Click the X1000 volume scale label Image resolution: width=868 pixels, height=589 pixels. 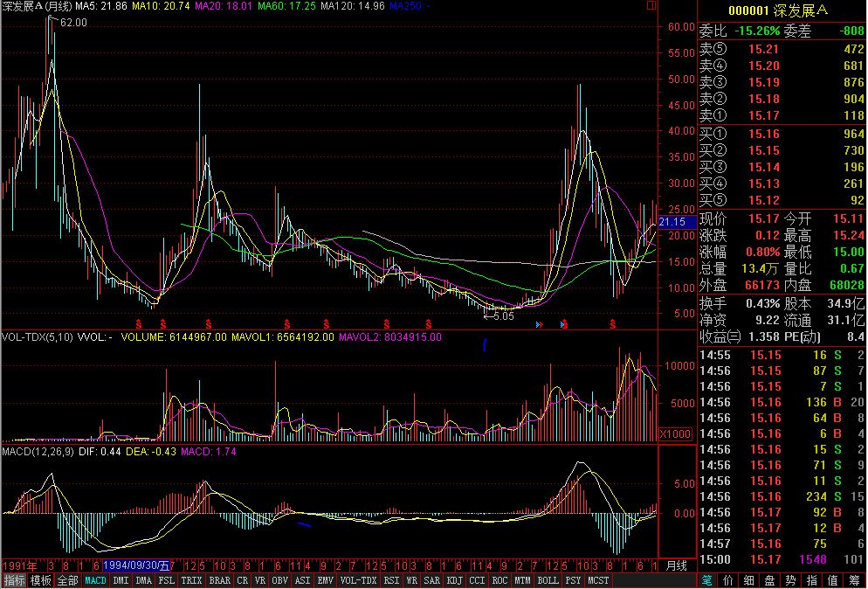pos(676,433)
